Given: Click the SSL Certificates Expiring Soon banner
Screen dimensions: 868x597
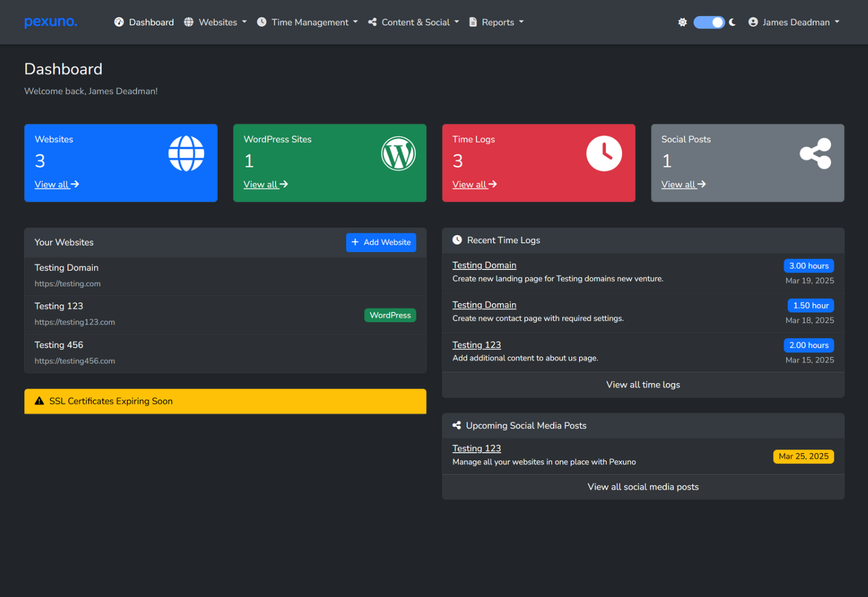Looking at the screenshot, I should point(225,401).
